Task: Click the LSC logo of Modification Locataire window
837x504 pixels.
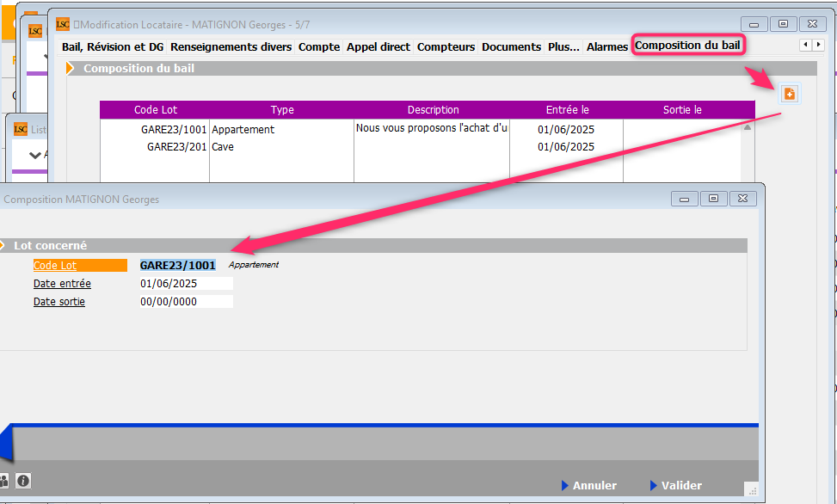Action: [63, 24]
